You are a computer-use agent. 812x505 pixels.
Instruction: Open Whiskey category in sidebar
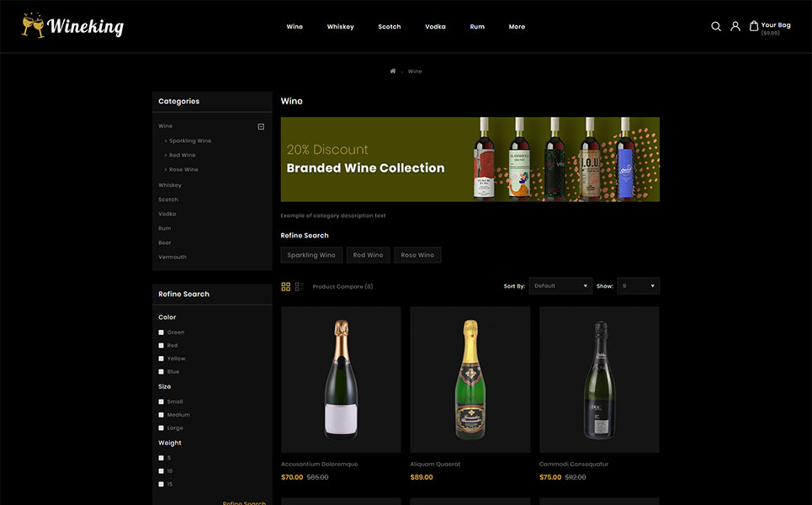(170, 185)
